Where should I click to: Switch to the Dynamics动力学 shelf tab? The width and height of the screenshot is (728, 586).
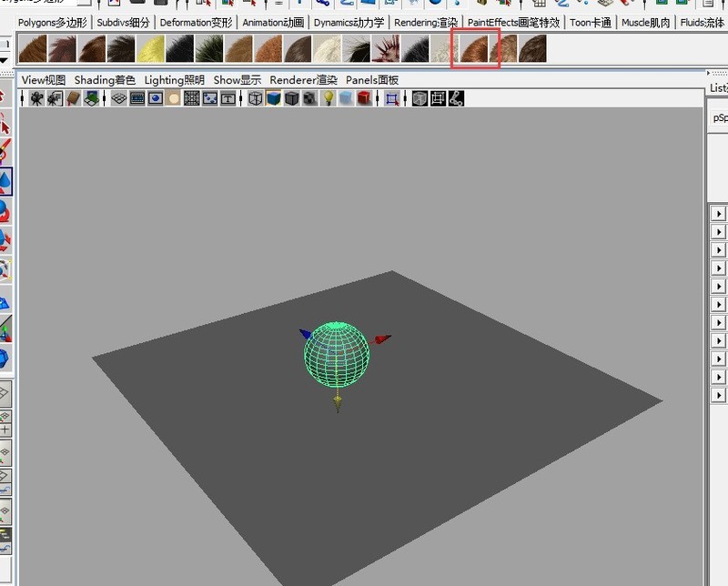pyautogui.click(x=349, y=22)
